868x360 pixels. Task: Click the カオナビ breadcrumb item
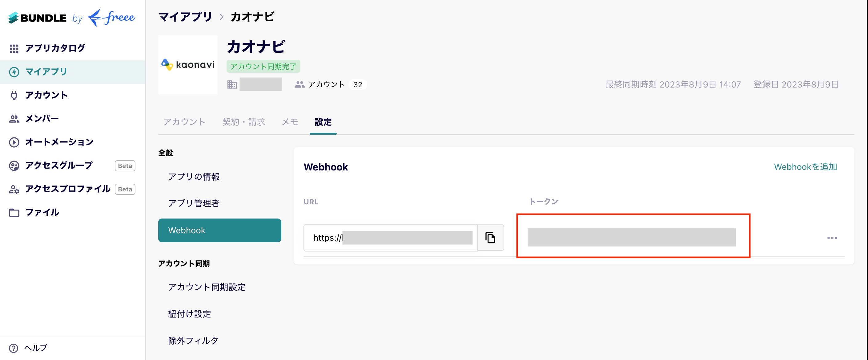click(x=252, y=17)
